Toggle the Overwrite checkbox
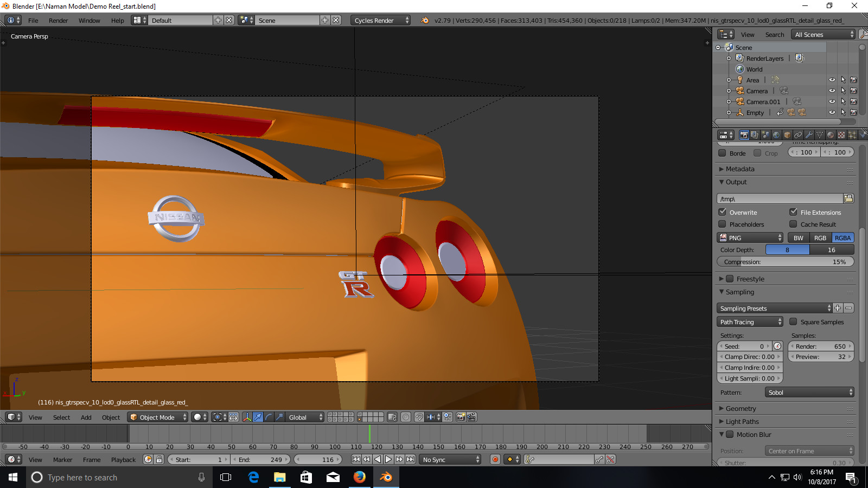 pos(722,212)
